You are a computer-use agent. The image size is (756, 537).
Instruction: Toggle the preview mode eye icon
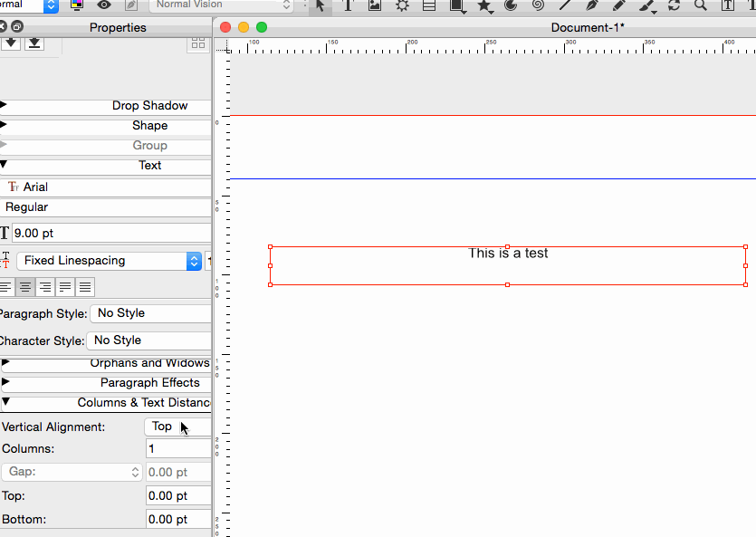104,5
